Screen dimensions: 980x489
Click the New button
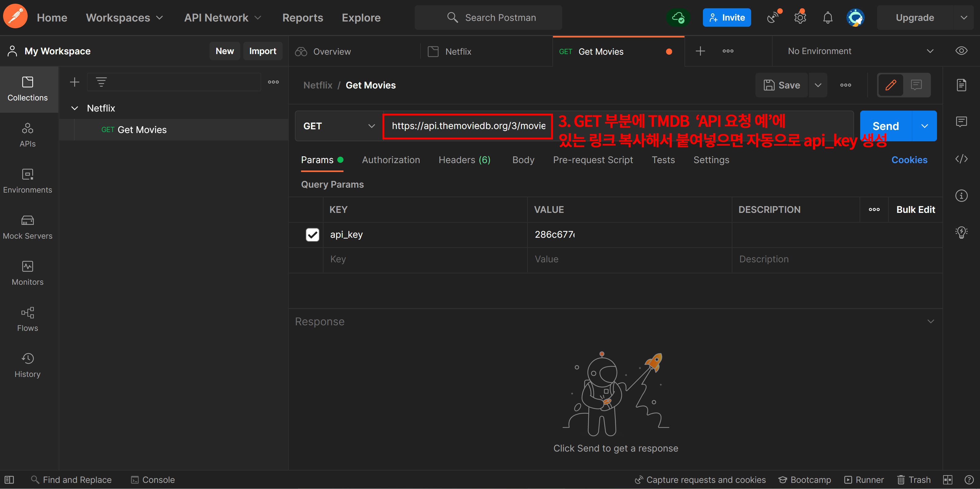point(225,51)
